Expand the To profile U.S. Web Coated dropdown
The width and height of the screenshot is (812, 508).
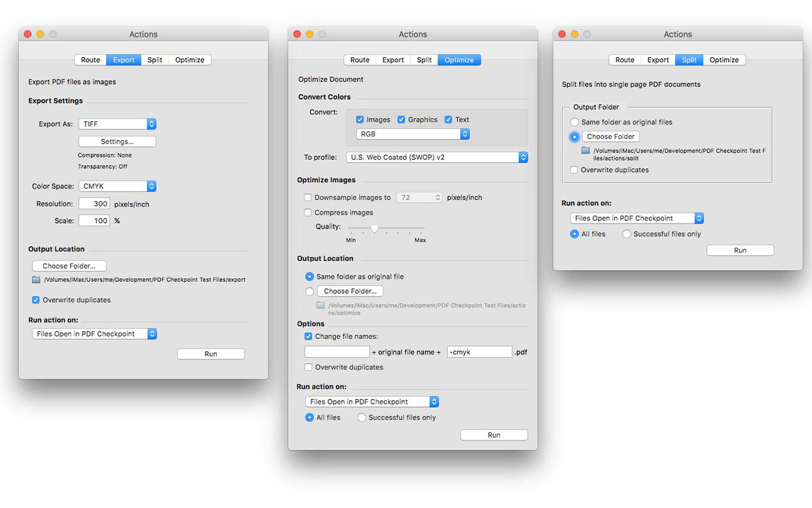437,157
